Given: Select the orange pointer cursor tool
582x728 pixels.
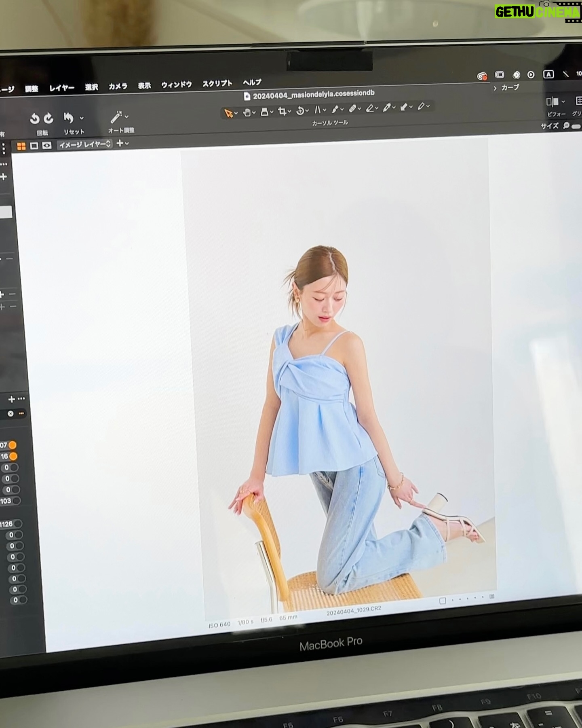Looking at the screenshot, I should point(228,113).
